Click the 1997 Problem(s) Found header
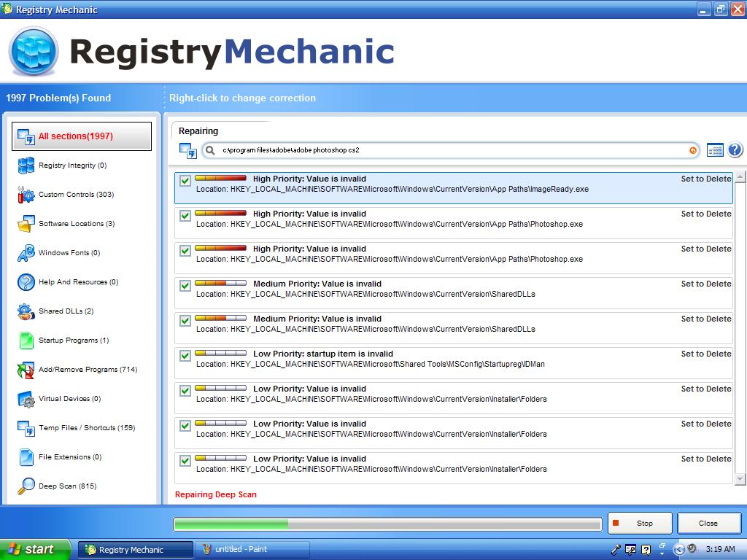 58,98
